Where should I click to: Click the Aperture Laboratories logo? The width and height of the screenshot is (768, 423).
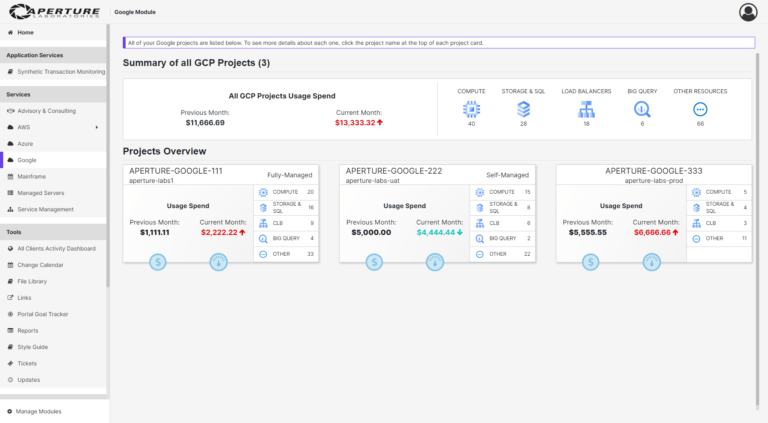[x=54, y=12]
